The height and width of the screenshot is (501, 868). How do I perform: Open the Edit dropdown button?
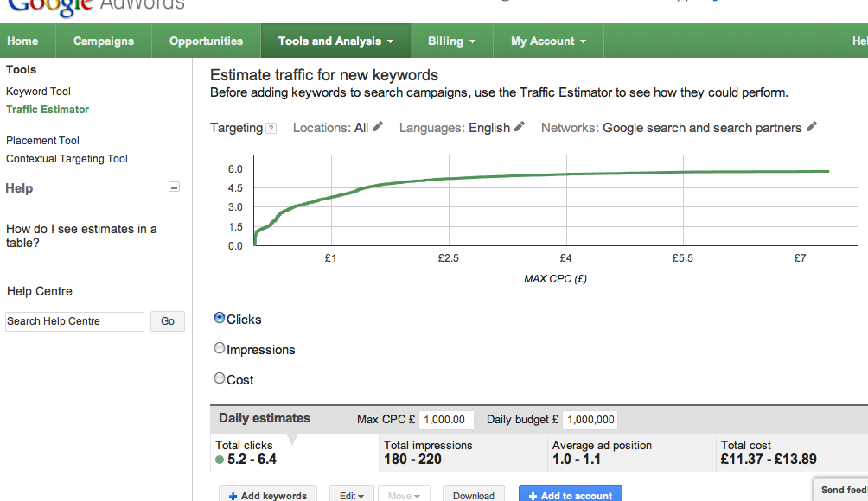352,496
